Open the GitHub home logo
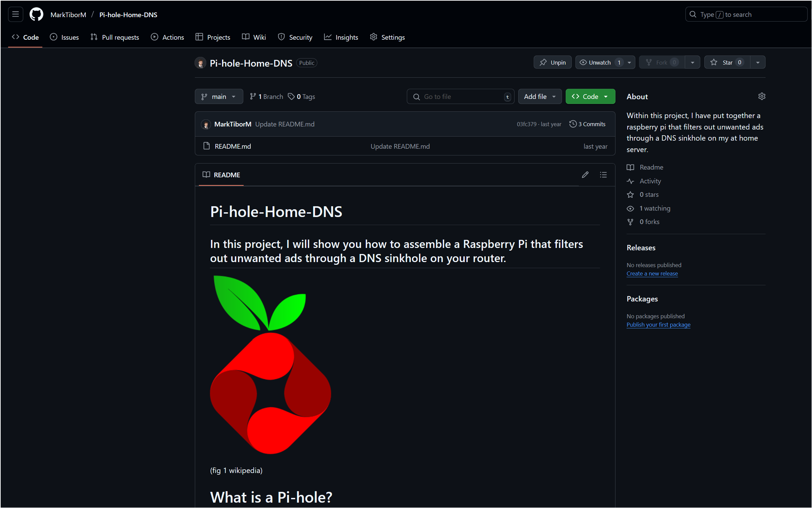Screen dimensions: 812x508 36,14
